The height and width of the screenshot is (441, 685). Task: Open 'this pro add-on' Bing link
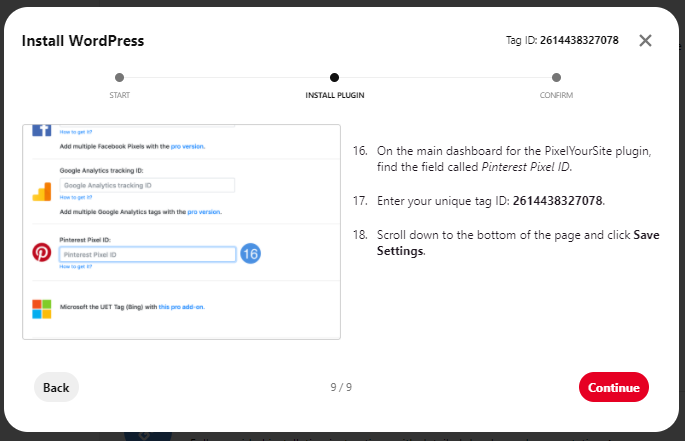pyautogui.click(x=181, y=307)
